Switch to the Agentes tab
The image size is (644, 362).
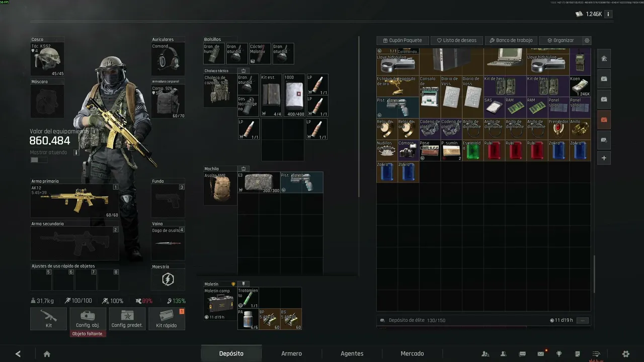[x=352, y=353]
